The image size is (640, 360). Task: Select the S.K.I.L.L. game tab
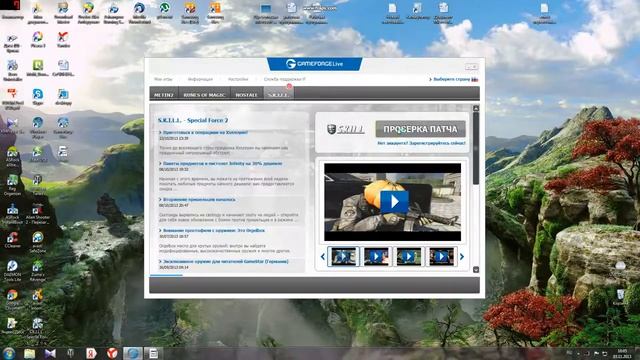point(278,94)
